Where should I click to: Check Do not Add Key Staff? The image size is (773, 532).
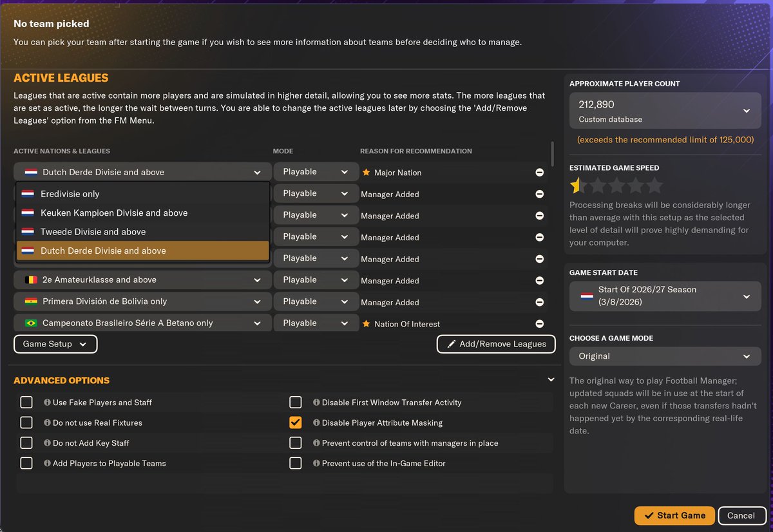(x=26, y=443)
